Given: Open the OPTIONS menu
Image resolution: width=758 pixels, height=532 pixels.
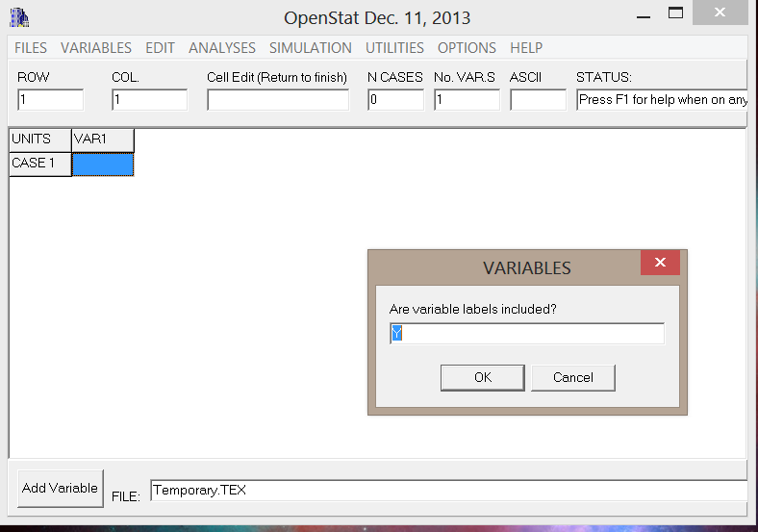Looking at the screenshot, I should (x=467, y=48).
